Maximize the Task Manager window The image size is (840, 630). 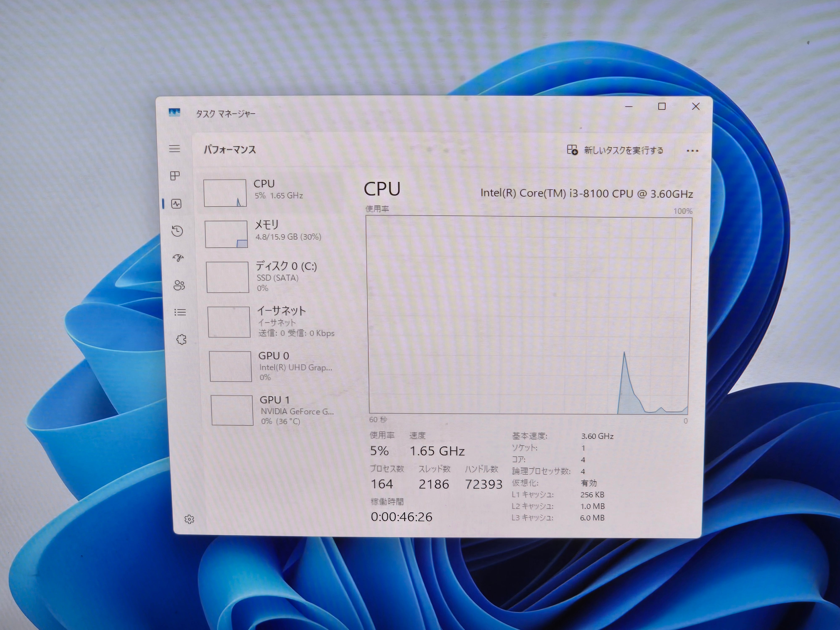click(x=662, y=106)
